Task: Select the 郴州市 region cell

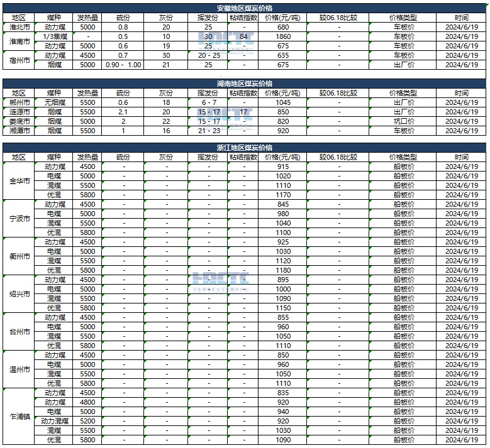Action: click(19, 102)
